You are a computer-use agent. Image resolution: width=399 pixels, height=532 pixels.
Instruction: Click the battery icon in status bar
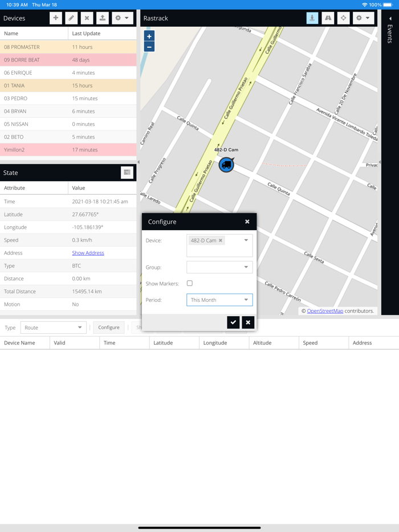[x=388, y=5]
